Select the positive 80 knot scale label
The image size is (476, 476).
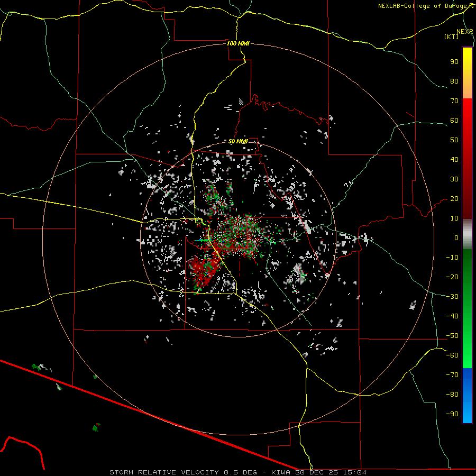454,81
